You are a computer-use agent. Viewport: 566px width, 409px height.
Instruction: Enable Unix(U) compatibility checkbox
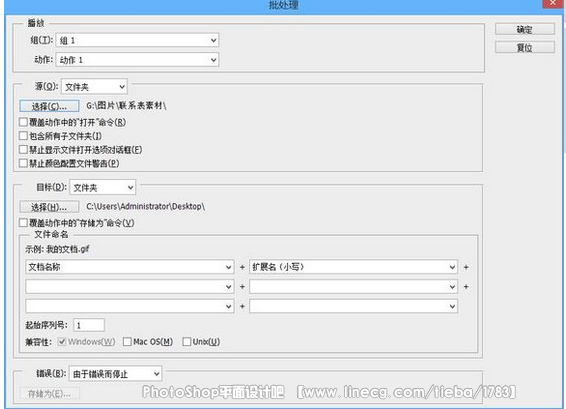pyautogui.click(x=187, y=341)
